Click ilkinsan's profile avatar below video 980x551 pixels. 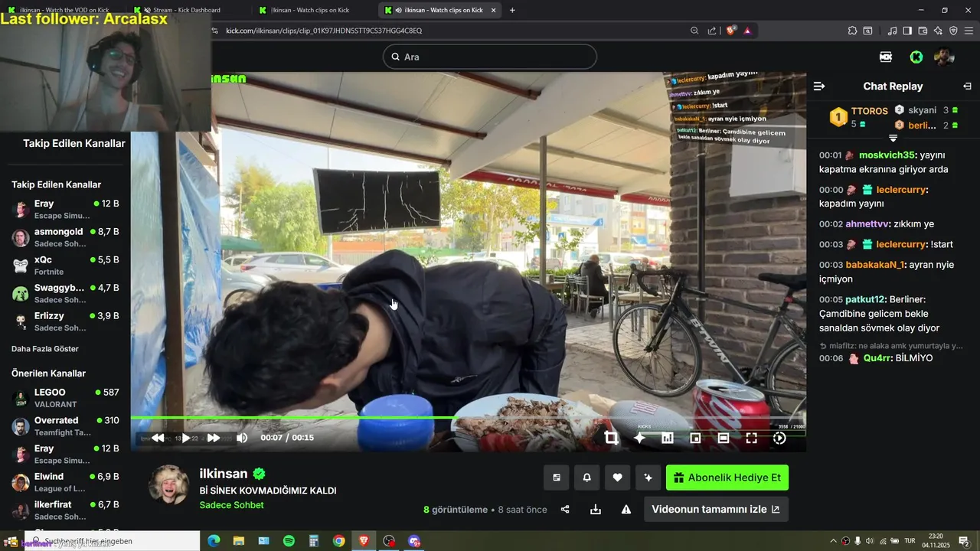click(168, 484)
